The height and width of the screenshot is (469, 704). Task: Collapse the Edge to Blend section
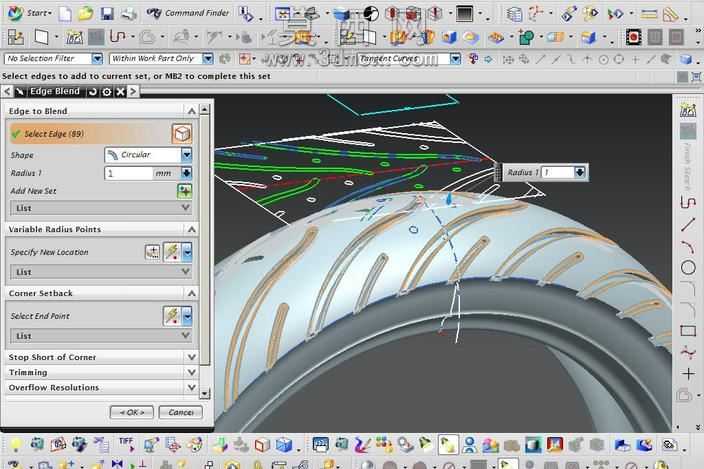tap(192, 111)
